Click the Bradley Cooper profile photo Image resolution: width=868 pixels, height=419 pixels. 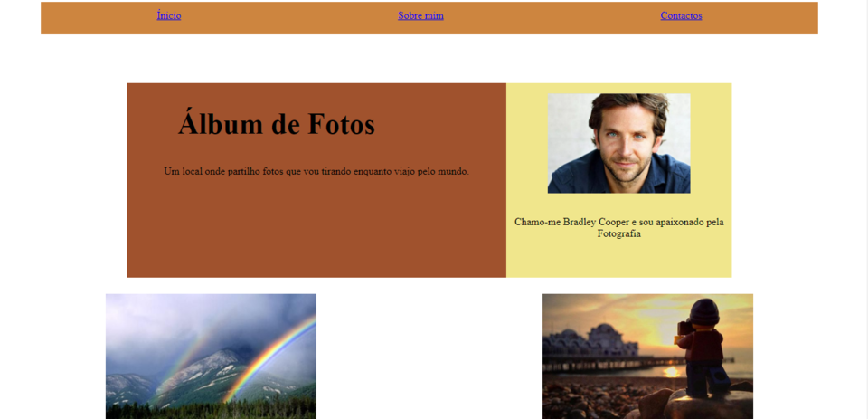pos(618,143)
